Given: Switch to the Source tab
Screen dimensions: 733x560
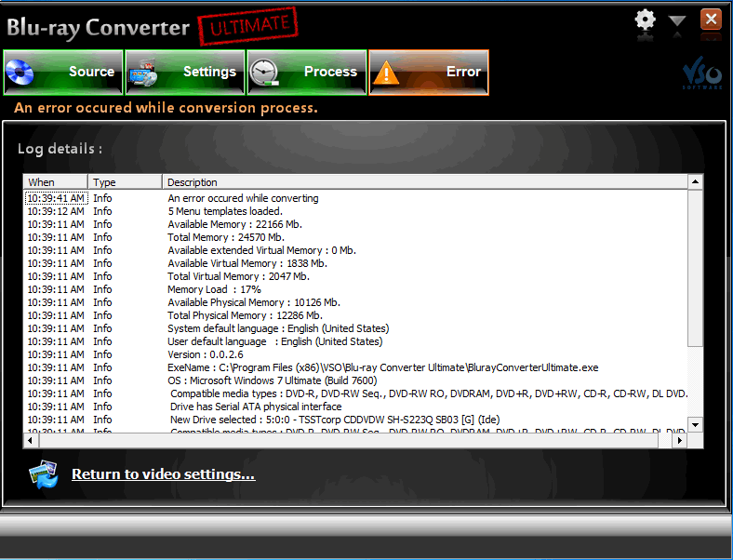Looking at the screenshot, I should click(x=63, y=72).
